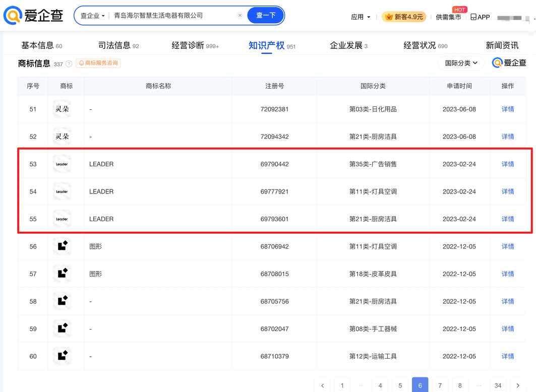Click the company name search input field
Image resolution: width=536 pixels, height=392 pixels.
tap(171, 16)
